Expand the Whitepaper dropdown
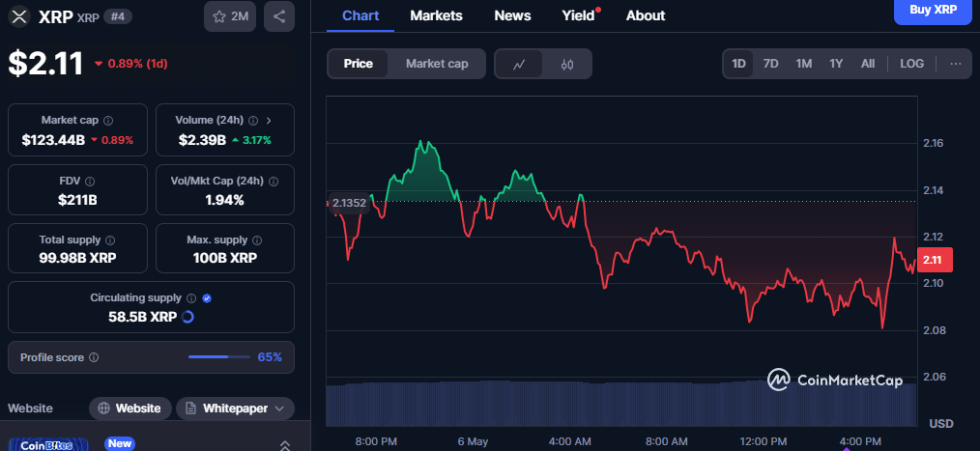980x451 pixels. (235, 409)
